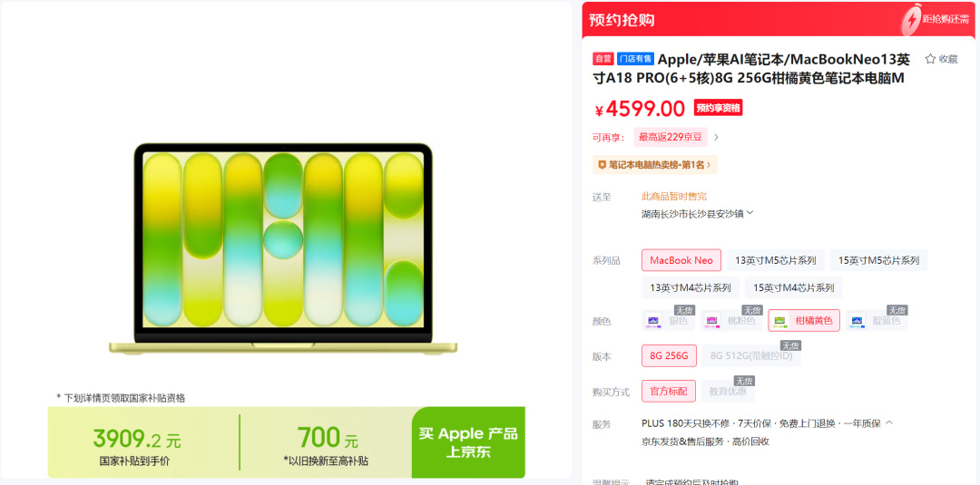Click the 银色 color thumbnail icon
Viewport: 980px width, 485px height.
(x=653, y=321)
